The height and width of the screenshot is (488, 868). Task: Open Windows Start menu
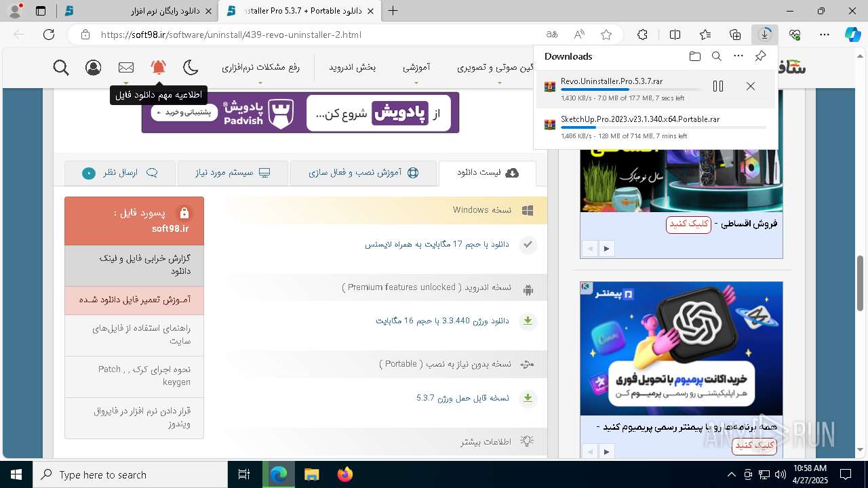click(16, 474)
